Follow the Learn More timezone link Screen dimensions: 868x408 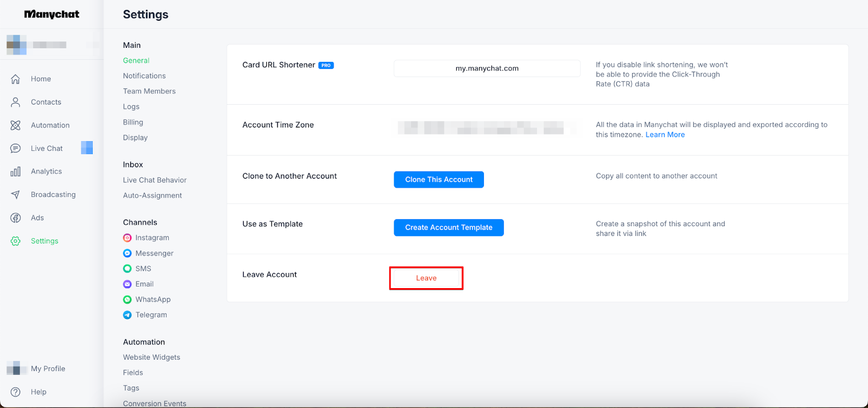pyautogui.click(x=665, y=135)
